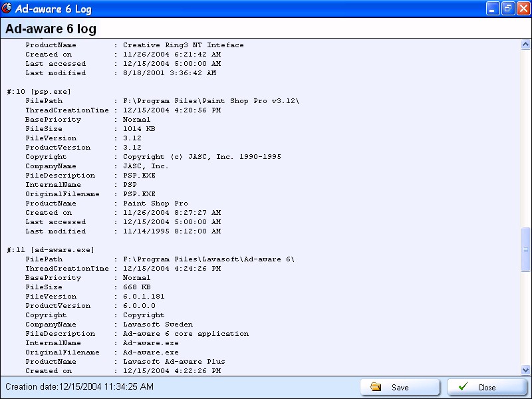Click the 'Ad-aware 6 log' heading
Viewport: 532px width, 399px height.
coord(51,29)
